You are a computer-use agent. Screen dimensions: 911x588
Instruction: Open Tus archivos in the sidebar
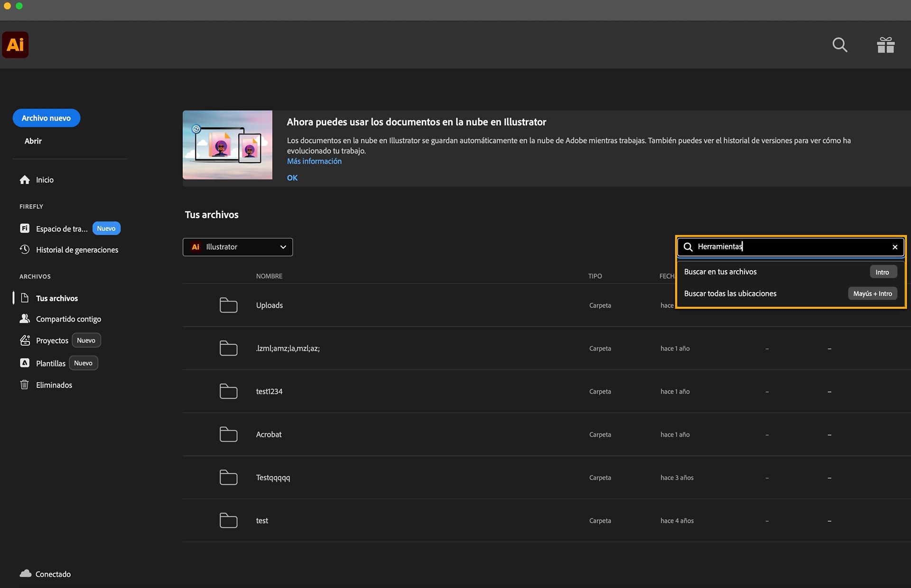[57, 298]
